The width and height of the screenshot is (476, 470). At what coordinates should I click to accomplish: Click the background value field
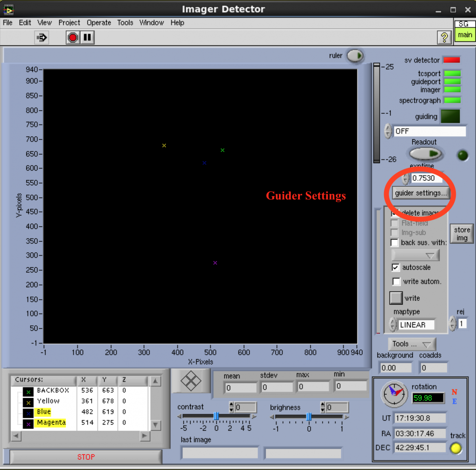[395, 368]
